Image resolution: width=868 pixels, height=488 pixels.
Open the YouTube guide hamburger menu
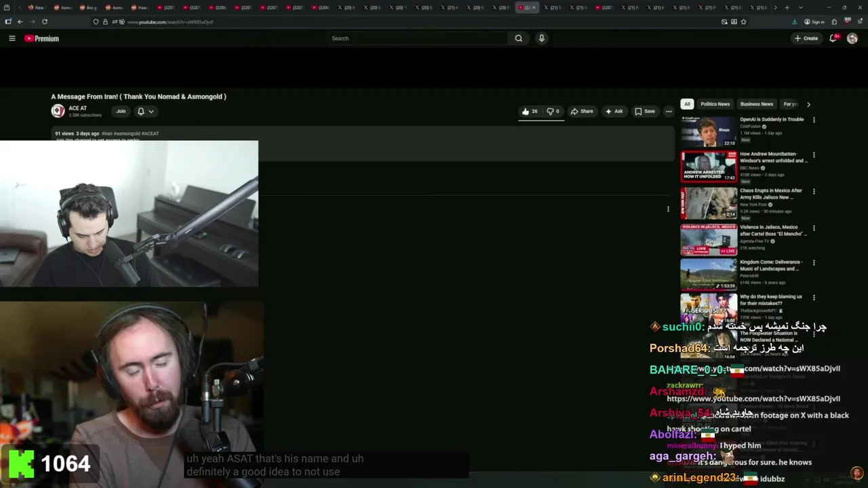tap(12, 39)
